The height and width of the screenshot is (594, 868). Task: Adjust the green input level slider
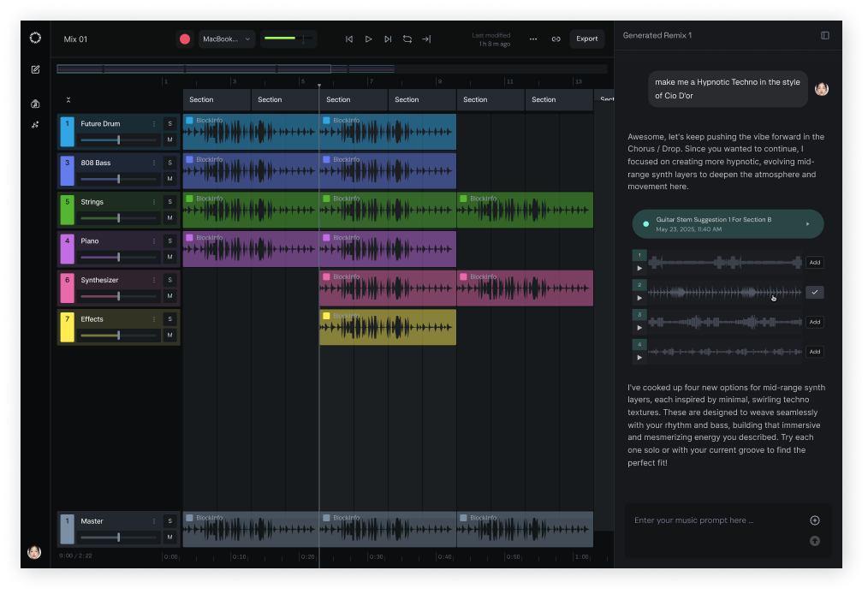(288, 39)
